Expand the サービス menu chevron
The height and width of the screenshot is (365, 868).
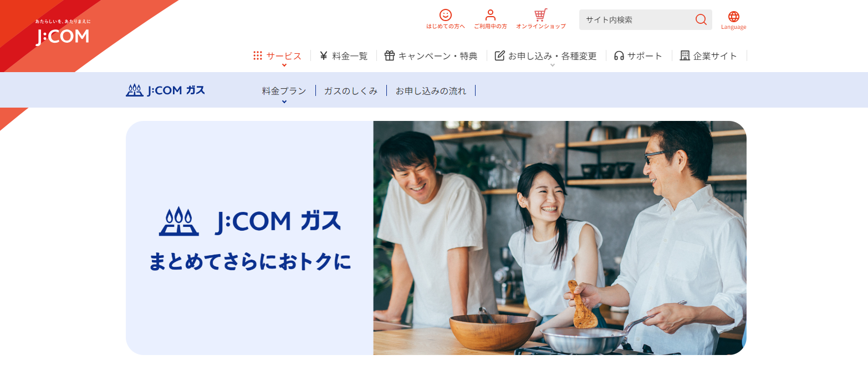[284, 65]
